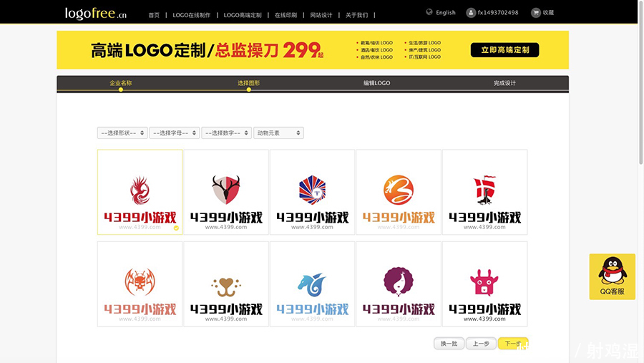The image size is (644, 363).
Task: Open the 选择形状 shape dropdown
Action: (x=122, y=132)
